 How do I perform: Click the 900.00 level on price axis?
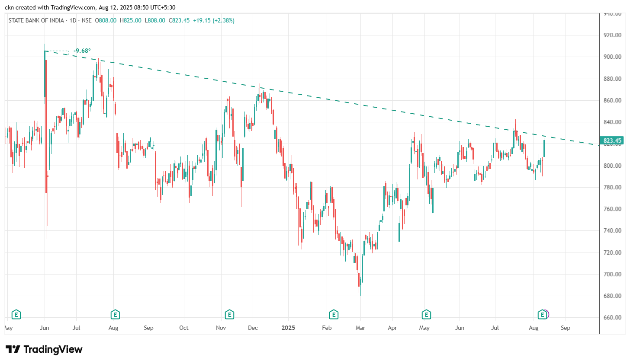(612, 57)
